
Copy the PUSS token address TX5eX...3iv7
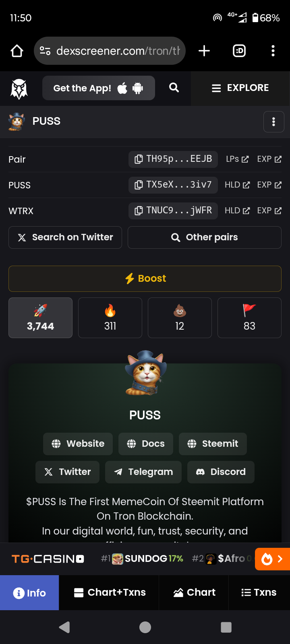173,185
